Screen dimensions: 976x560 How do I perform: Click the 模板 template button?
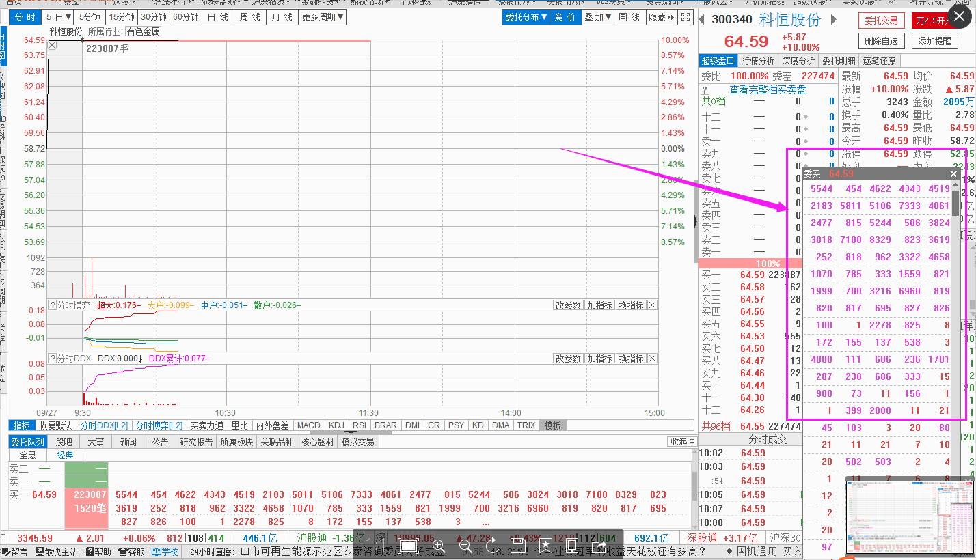[x=553, y=425]
